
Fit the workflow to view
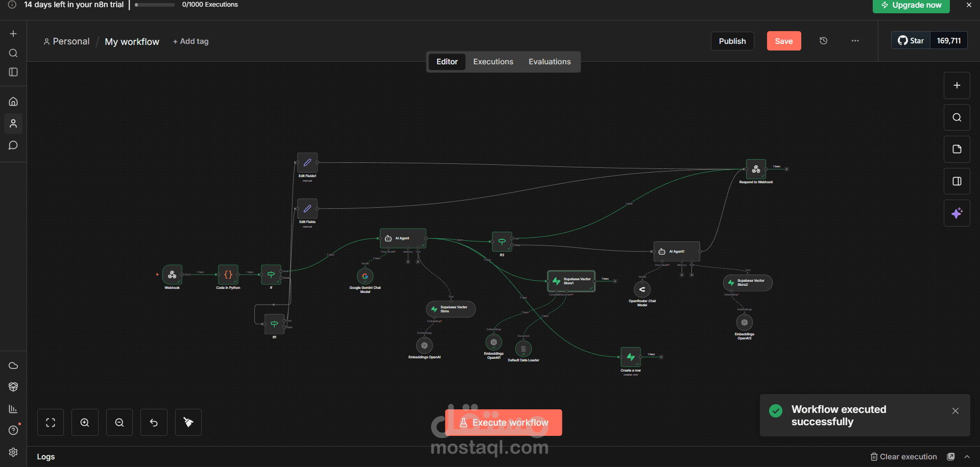(51, 423)
